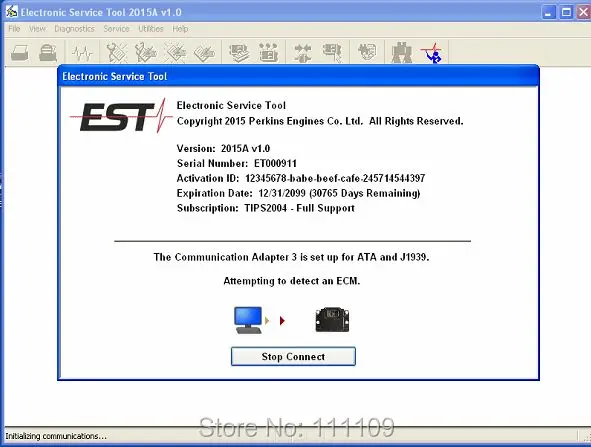Click the Activation ID line
The width and height of the screenshot is (591, 447).
pos(301,178)
